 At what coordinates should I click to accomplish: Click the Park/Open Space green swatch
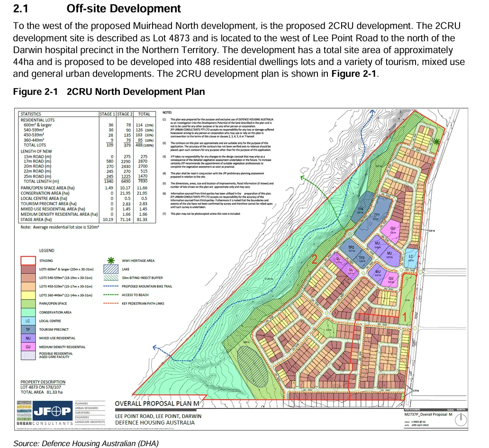coord(28,303)
